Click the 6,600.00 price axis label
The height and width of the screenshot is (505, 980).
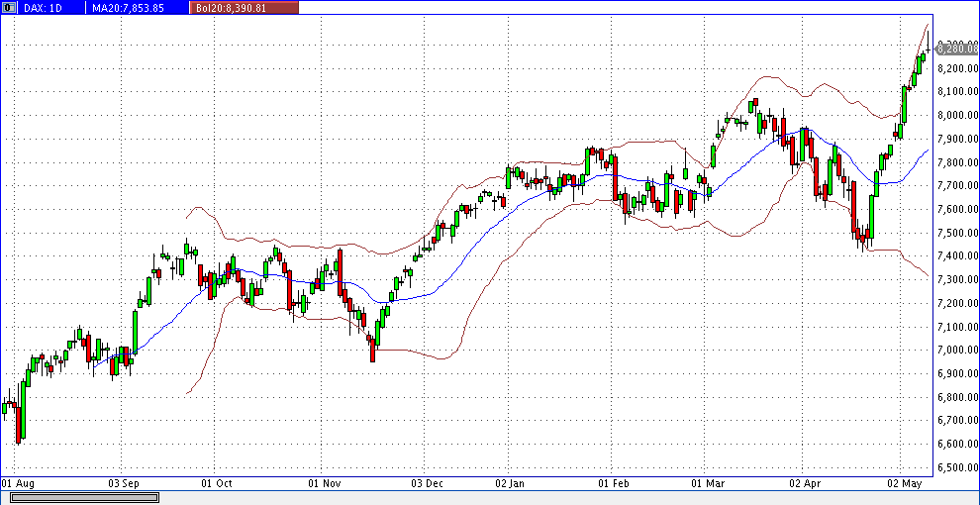coord(958,444)
